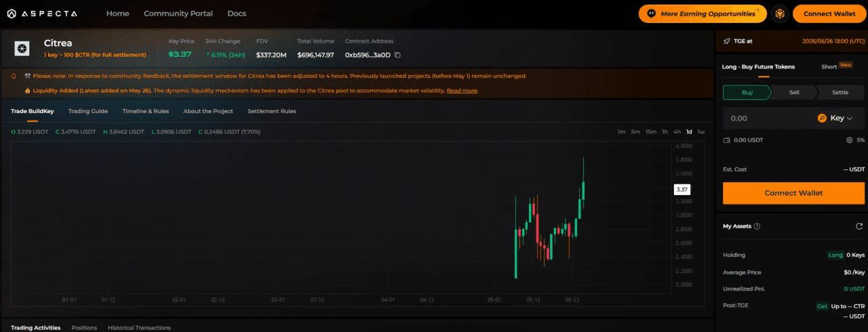Click the 0.00 USDT balance text
The image size is (868, 332).
pos(748,140)
